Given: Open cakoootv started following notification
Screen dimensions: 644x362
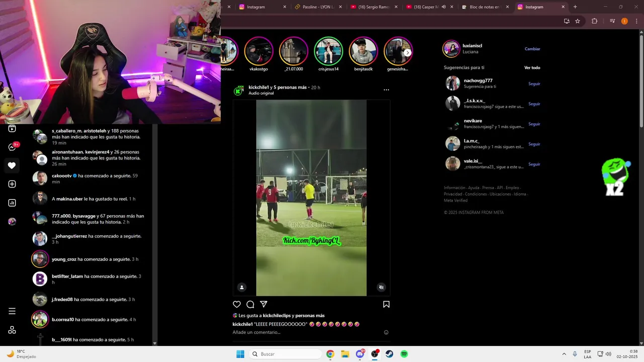Looking at the screenshot, I should point(89,179).
